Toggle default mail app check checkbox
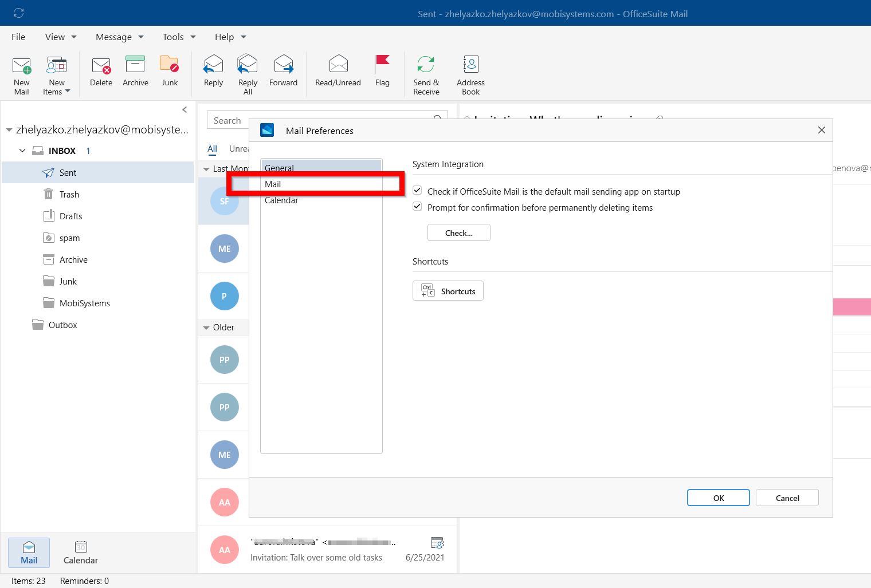 coord(417,191)
